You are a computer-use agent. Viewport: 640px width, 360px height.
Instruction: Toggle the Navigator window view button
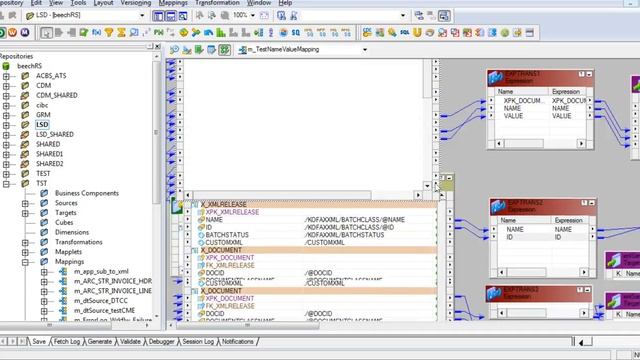[158, 16]
